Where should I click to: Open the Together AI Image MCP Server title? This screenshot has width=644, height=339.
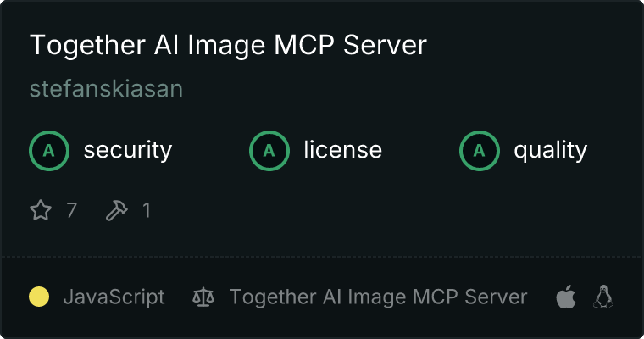click(228, 45)
